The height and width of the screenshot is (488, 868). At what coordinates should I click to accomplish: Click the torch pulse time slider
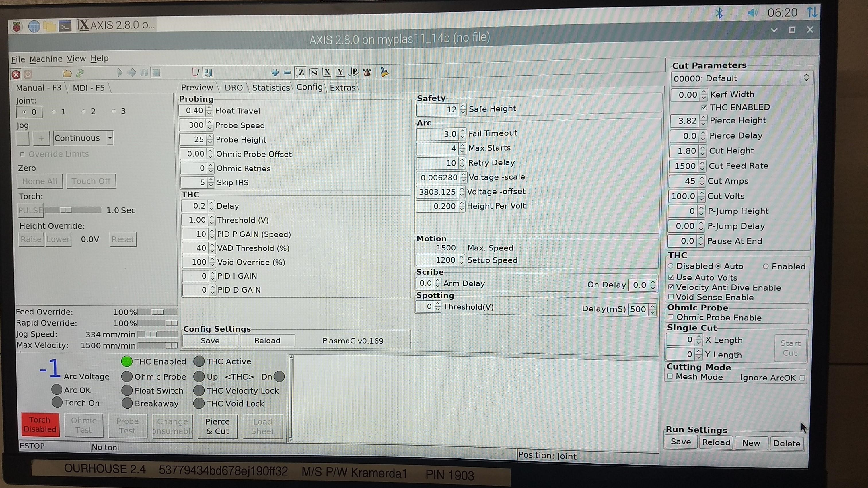73,210
